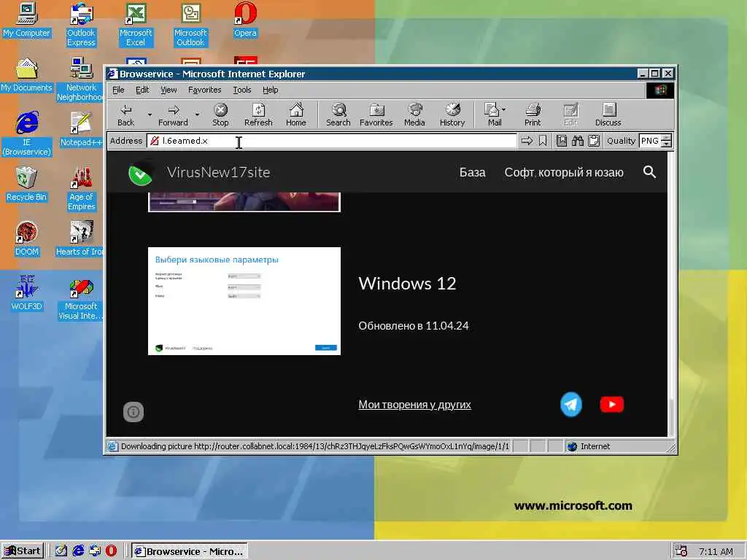Open the Search toolbar pane

tap(338, 115)
